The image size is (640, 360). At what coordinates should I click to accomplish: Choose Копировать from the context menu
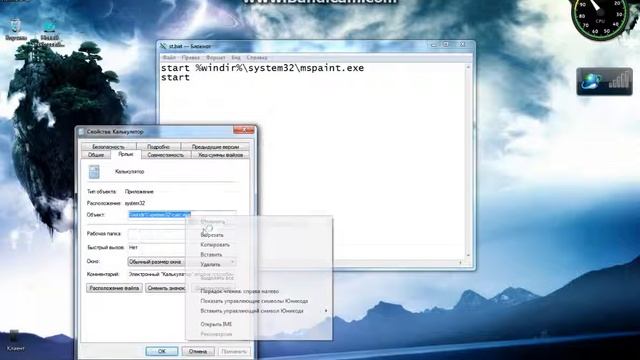tap(215, 245)
